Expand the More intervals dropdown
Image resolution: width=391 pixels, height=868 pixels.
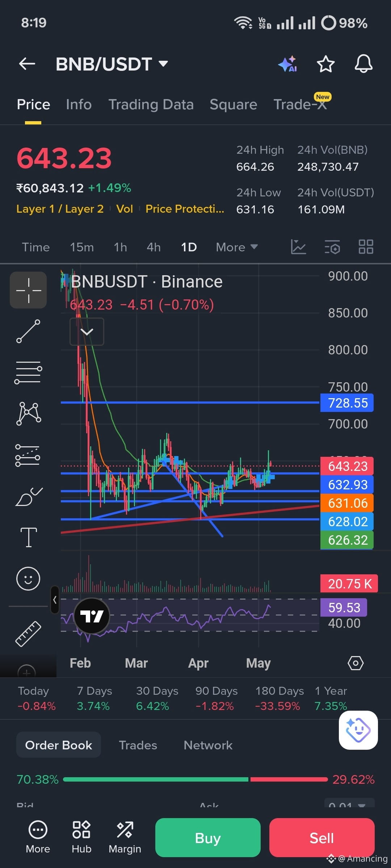click(x=237, y=247)
